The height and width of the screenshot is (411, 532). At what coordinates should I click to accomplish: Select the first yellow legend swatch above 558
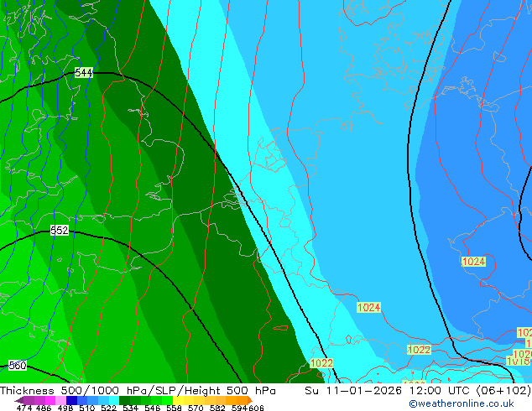coord(178,400)
